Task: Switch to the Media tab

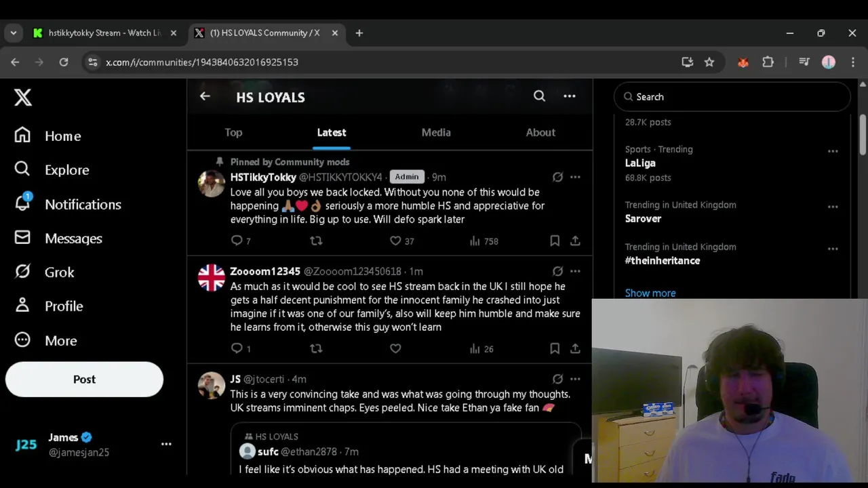Action: (x=436, y=133)
